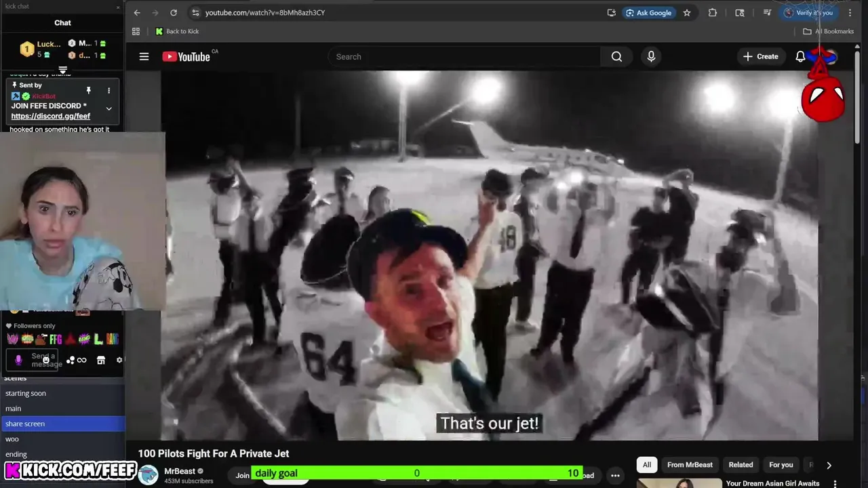868x488 pixels.
Task: Click the Join button under video
Action: point(242,476)
